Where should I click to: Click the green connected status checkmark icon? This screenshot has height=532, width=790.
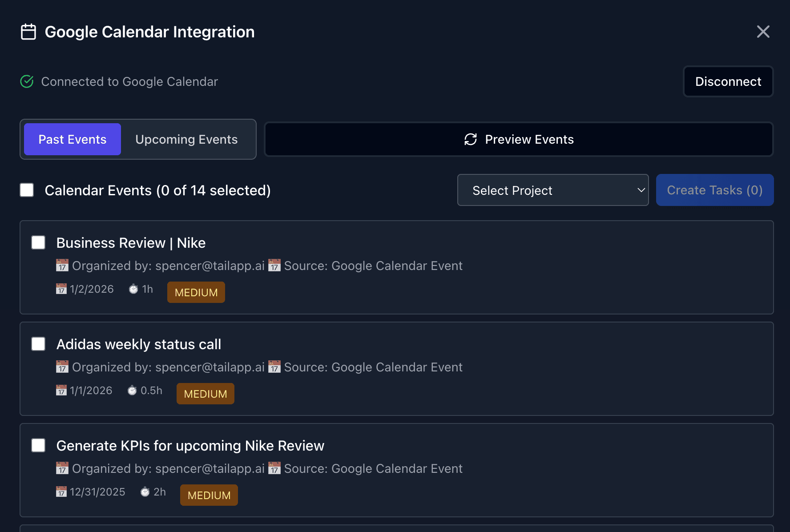(x=27, y=81)
